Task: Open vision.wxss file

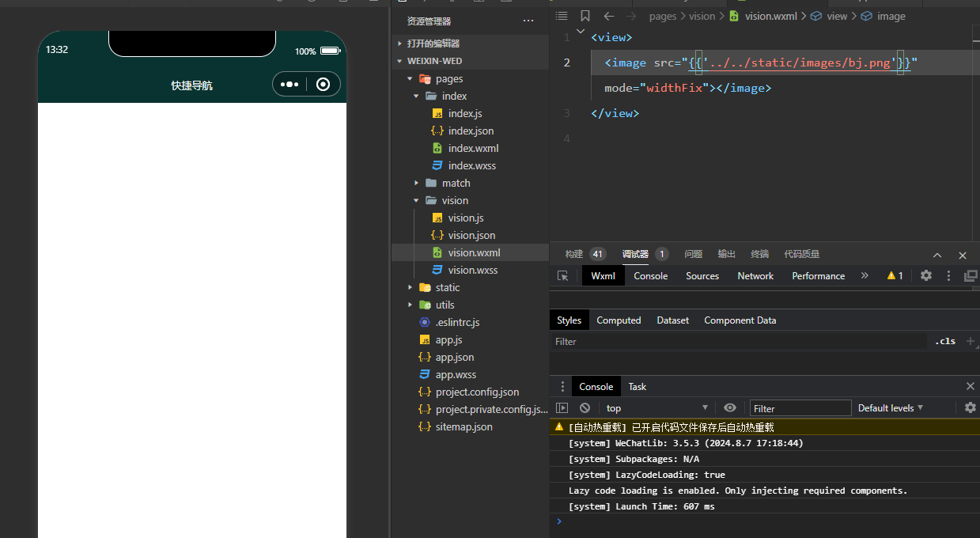Action: (473, 270)
